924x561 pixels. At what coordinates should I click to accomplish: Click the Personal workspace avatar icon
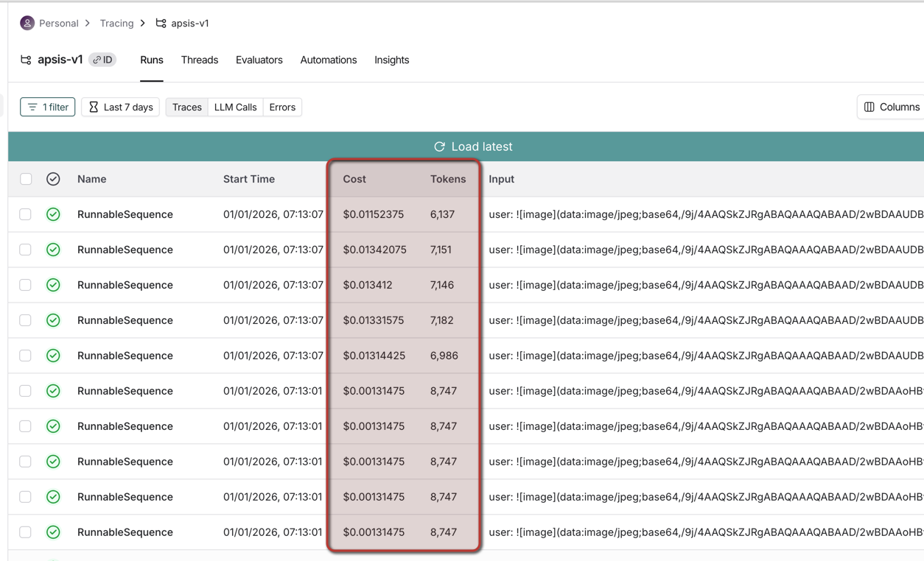point(26,23)
